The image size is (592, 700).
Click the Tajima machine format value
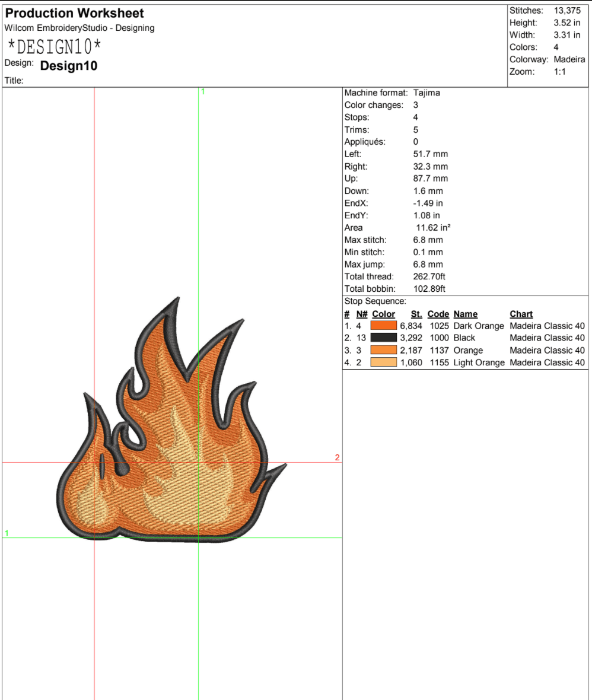[x=427, y=93]
